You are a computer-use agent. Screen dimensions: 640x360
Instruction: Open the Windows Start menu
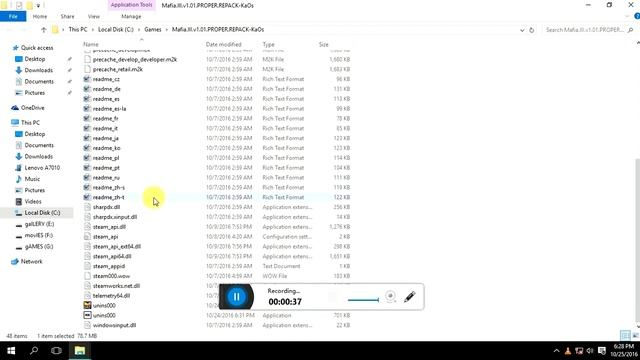tap(11, 351)
